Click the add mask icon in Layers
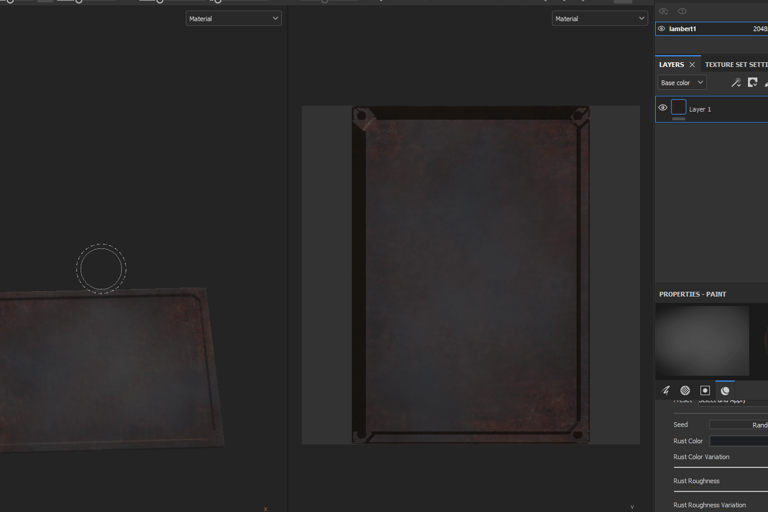 [x=753, y=83]
